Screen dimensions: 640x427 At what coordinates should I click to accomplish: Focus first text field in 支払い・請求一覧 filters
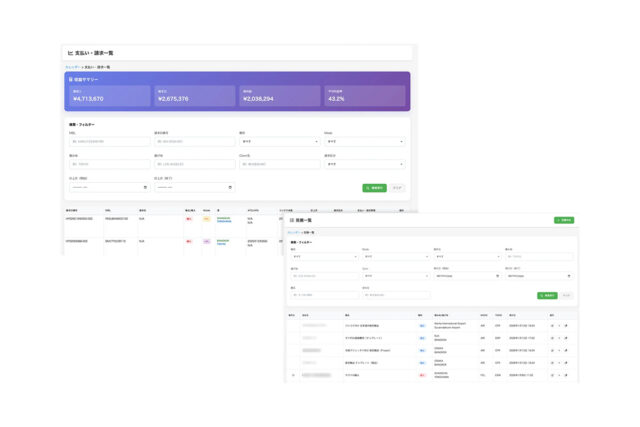(x=109, y=142)
